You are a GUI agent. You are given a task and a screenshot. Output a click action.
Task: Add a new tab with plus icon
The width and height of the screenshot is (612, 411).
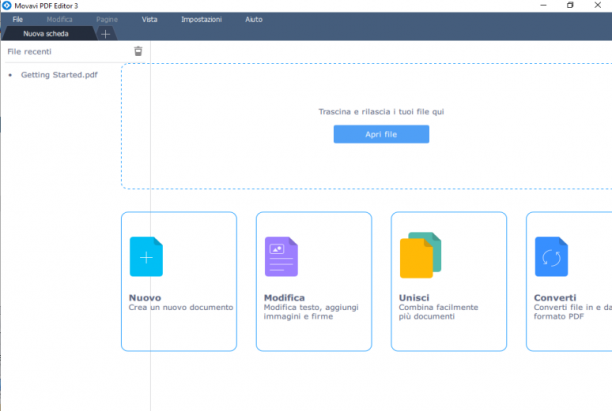click(x=105, y=34)
